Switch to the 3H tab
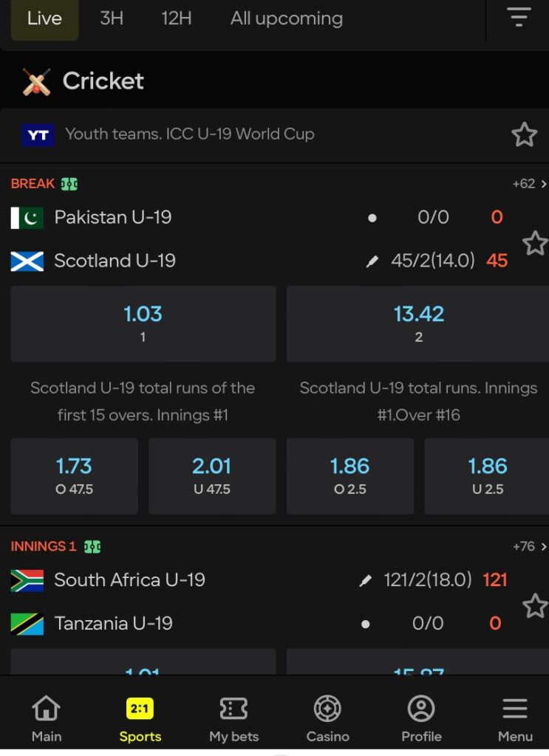Viewport: 549px width, 756px height. click(112, 18)
